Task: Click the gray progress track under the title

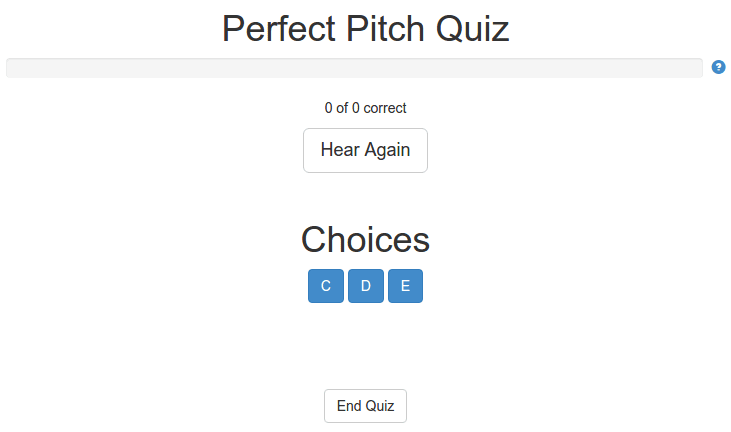Action: tap(354, 68)
